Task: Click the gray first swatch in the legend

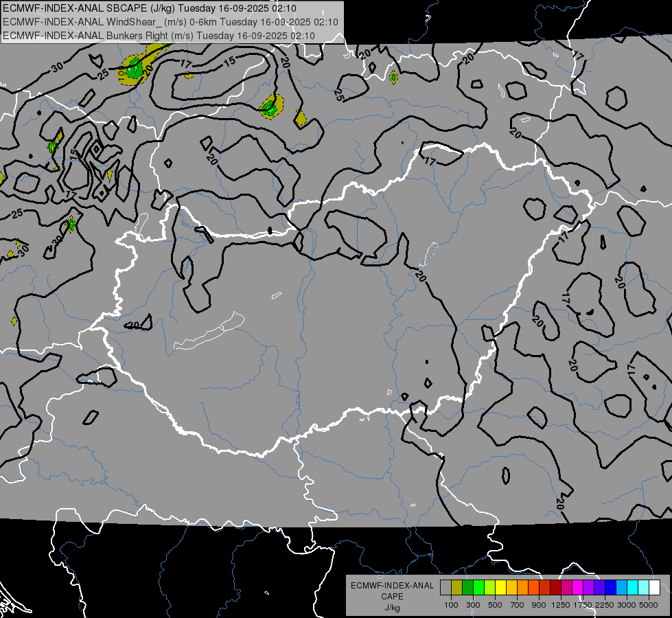Action: 445,588
